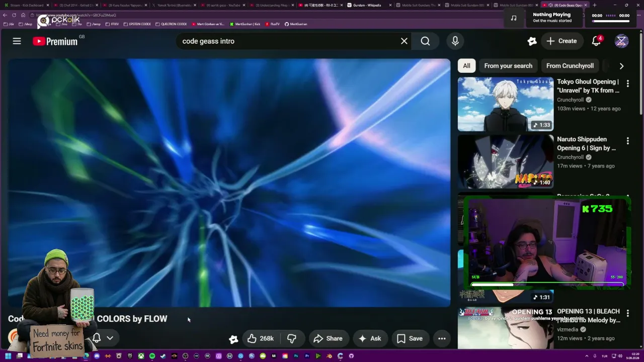Select the From your search chip
This screenshot has width=644, height=362.
[508, 66]
